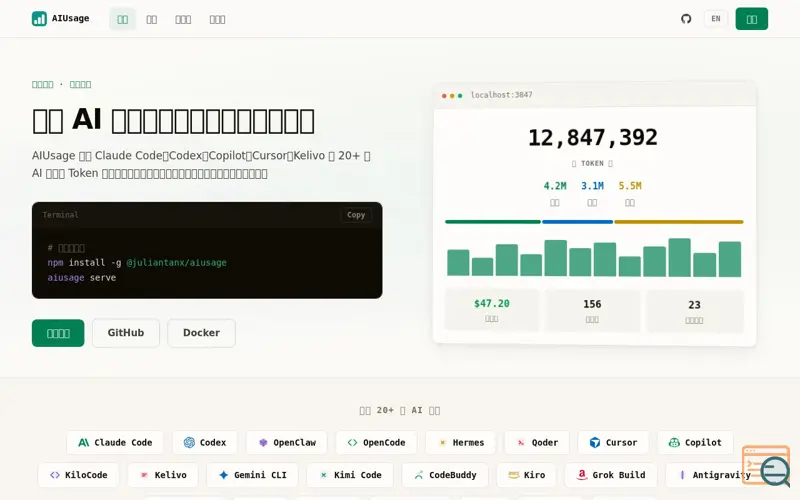Viewport: 800px width, 500px height.
Task: Click the yellow window dot in preview
Action: [x=452, y=95]
